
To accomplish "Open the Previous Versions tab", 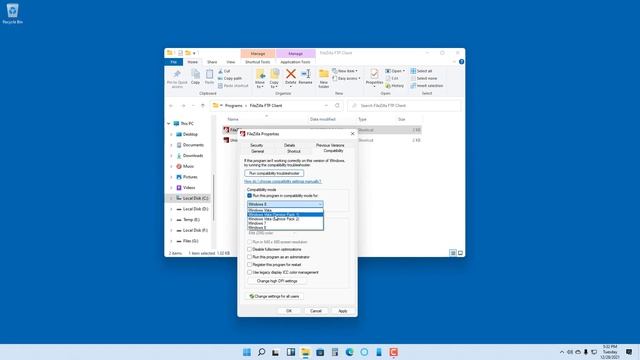I will pyautogui.click(x=330, y=145).
